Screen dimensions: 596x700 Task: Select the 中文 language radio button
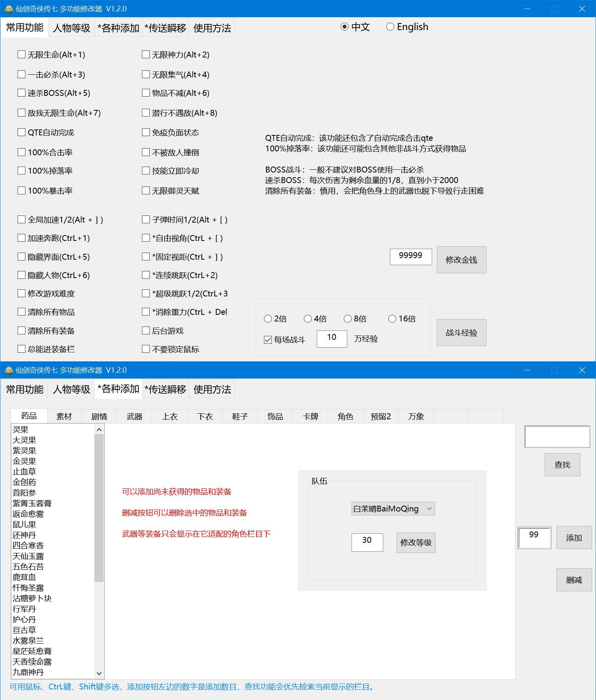345,27
